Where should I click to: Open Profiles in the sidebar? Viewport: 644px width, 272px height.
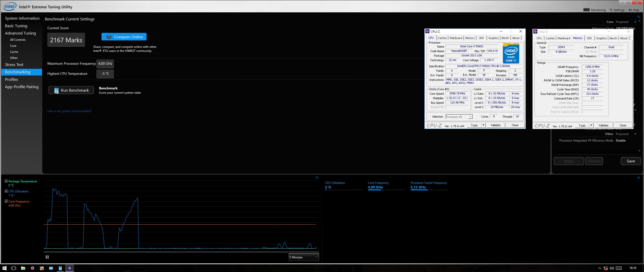[12, 79]
